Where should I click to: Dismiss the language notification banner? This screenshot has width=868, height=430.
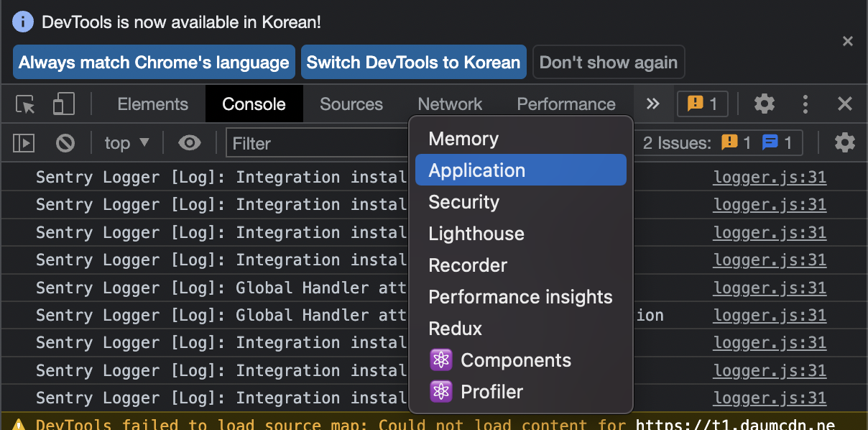(x=848, y=41)
